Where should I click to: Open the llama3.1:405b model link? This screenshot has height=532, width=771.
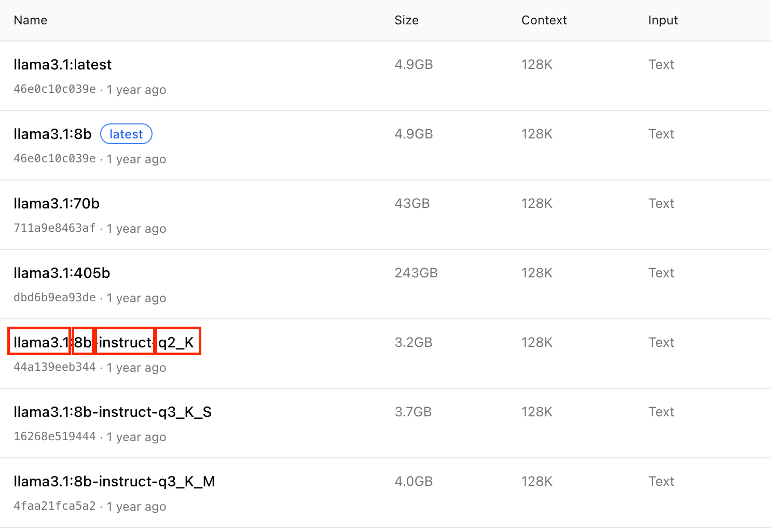62,273
